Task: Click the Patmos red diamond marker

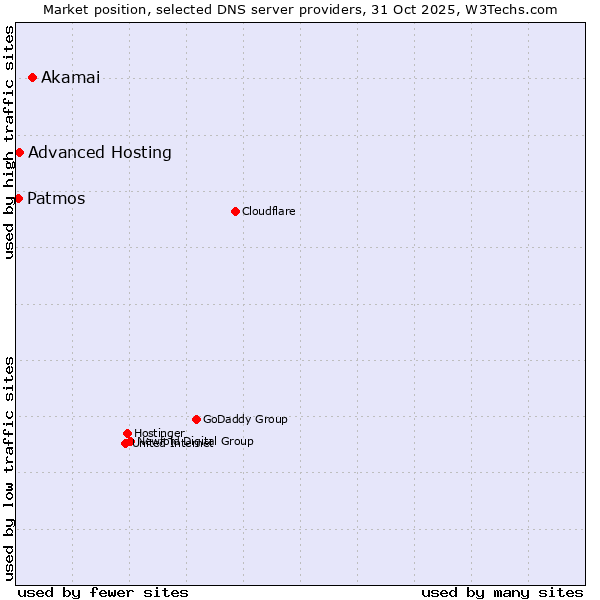Action: tap(18, 199)
